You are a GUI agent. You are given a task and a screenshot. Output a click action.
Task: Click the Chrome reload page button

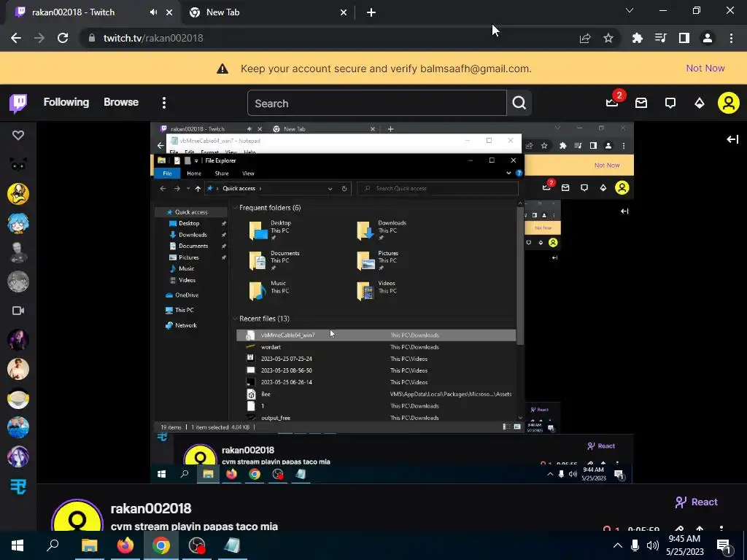(63, 38)
